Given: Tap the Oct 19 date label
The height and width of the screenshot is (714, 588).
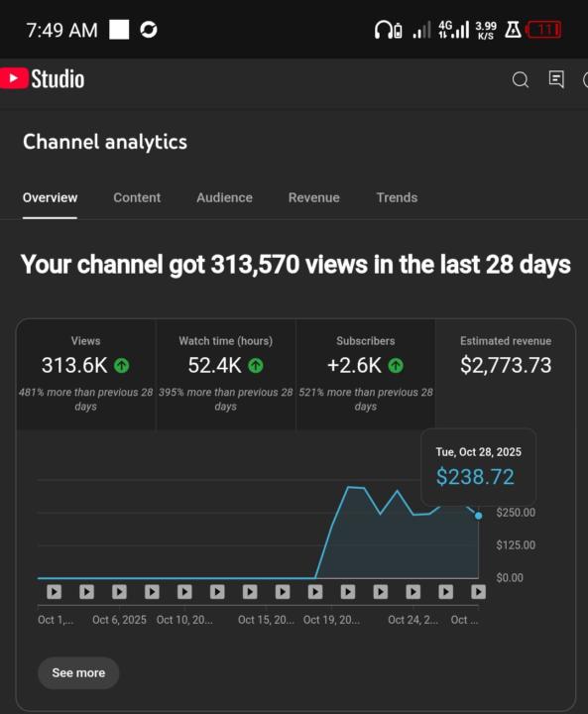Looking at the screenshot, I should 331,620.
